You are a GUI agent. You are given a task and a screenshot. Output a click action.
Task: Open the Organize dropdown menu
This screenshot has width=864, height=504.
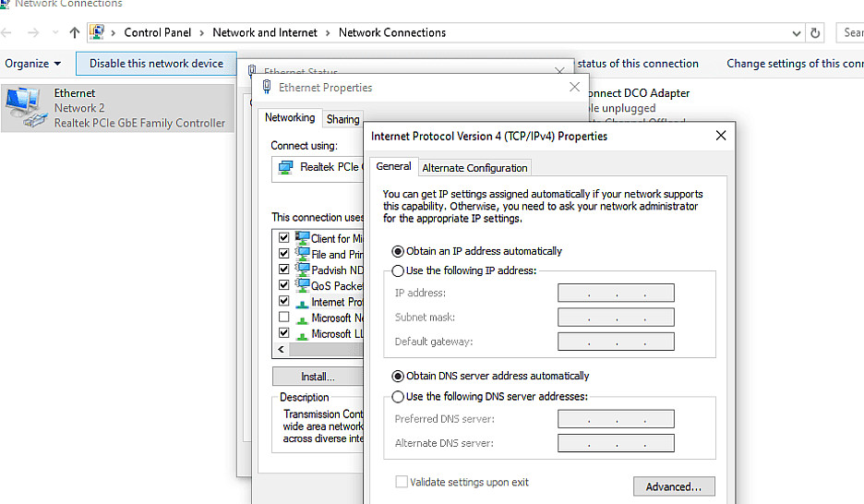click(x=32, y=64)
